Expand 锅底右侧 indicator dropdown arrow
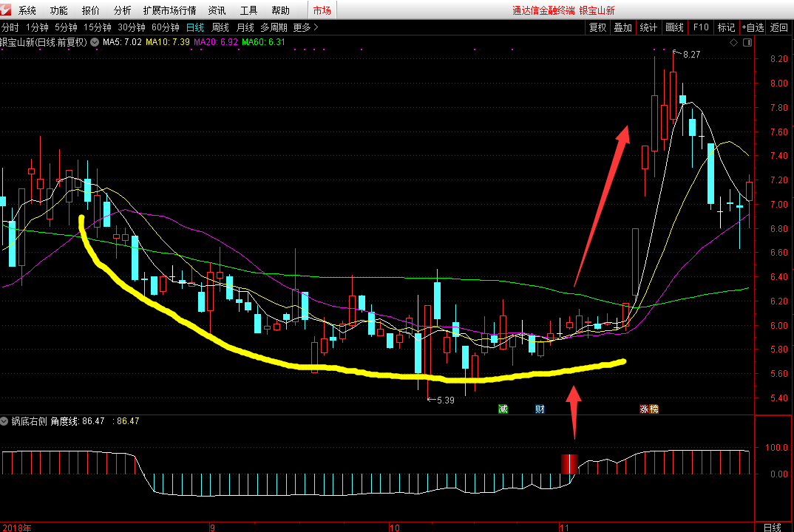 coord(4,421)
